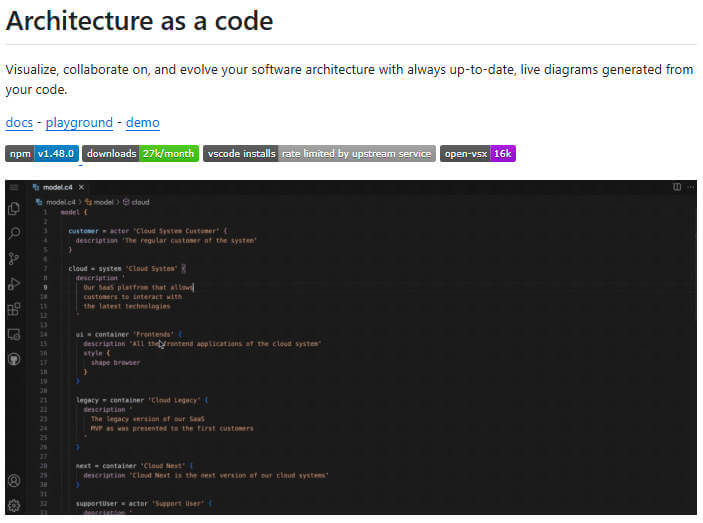Click the model breadcrumb segment

[100, 202]
